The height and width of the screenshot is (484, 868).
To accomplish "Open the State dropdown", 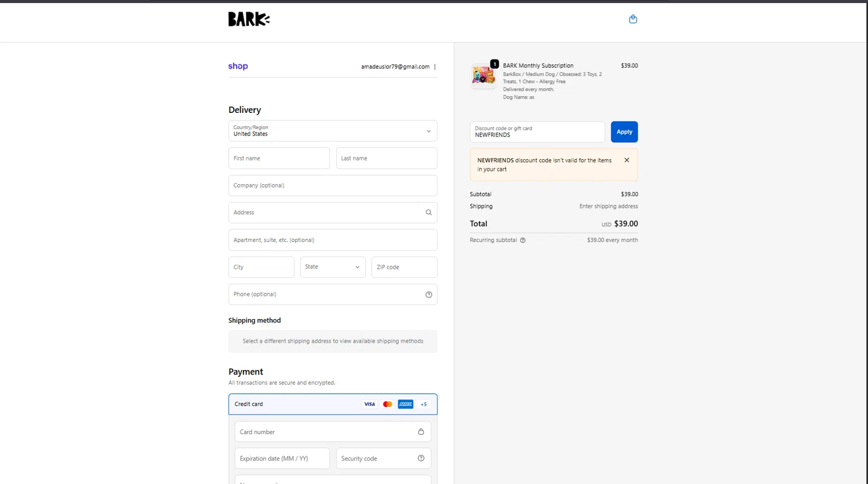I will tap(333, 267).
